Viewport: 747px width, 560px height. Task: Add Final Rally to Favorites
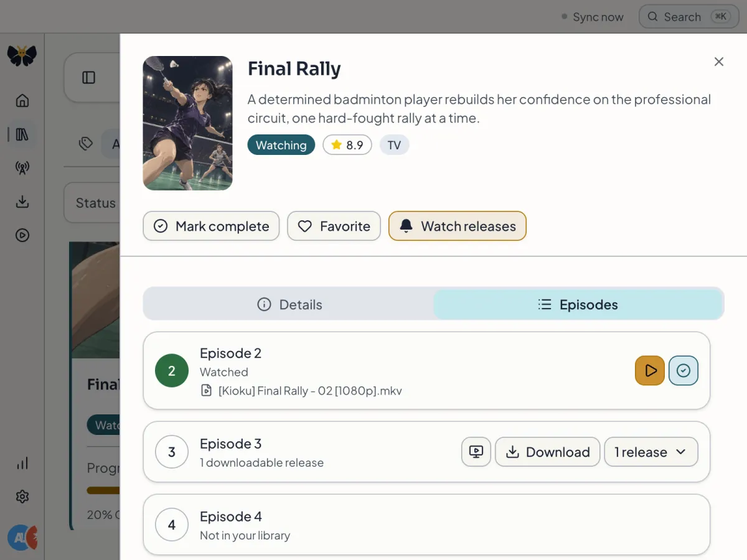click(334, 226)
